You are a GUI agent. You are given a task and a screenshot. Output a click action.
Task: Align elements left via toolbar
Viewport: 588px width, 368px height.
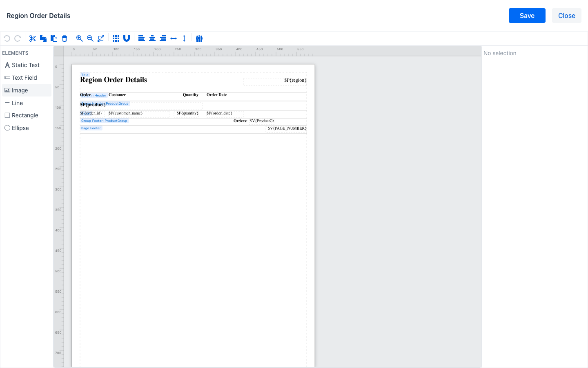click(x=142, y=38)
